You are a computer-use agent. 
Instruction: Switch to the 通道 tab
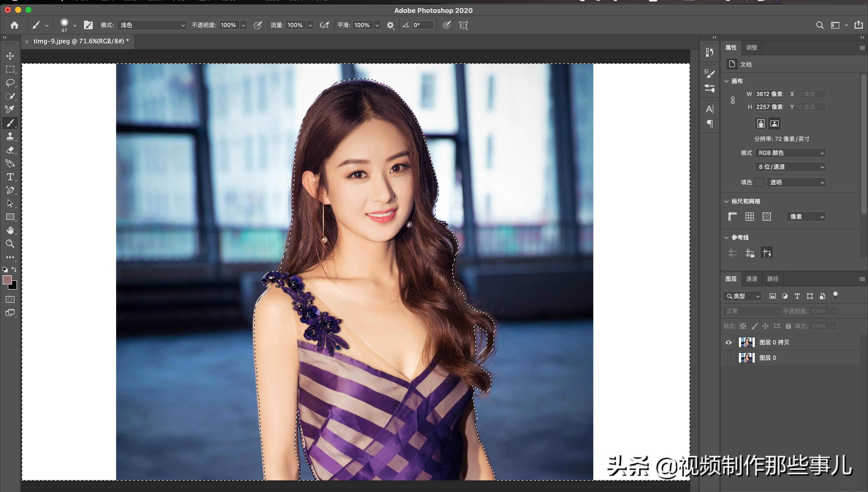[x=752, y=279]
